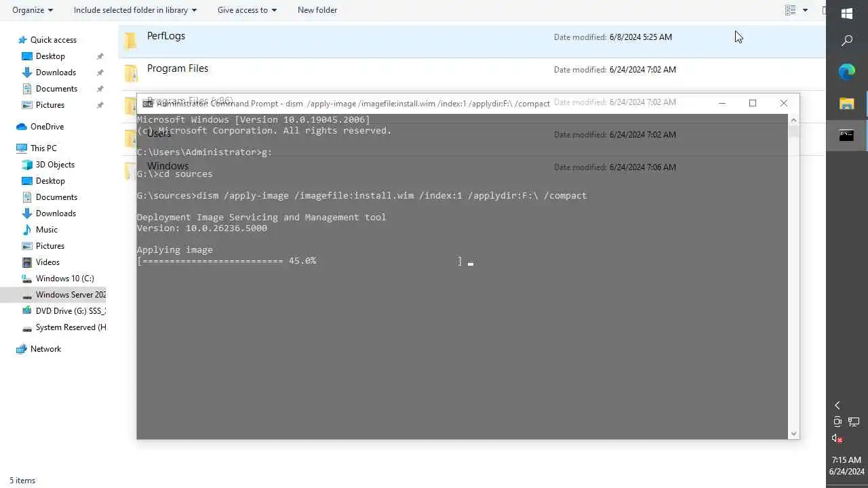This screenshot has height=488, width=868.
Task: Select the Program Files folder
Action: [178, 68]
